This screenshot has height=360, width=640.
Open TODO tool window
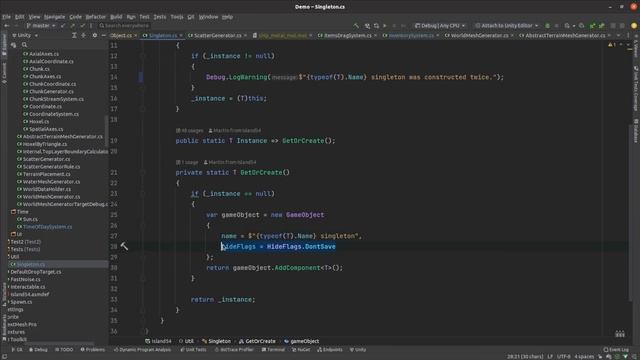click(x=64, y=350)
